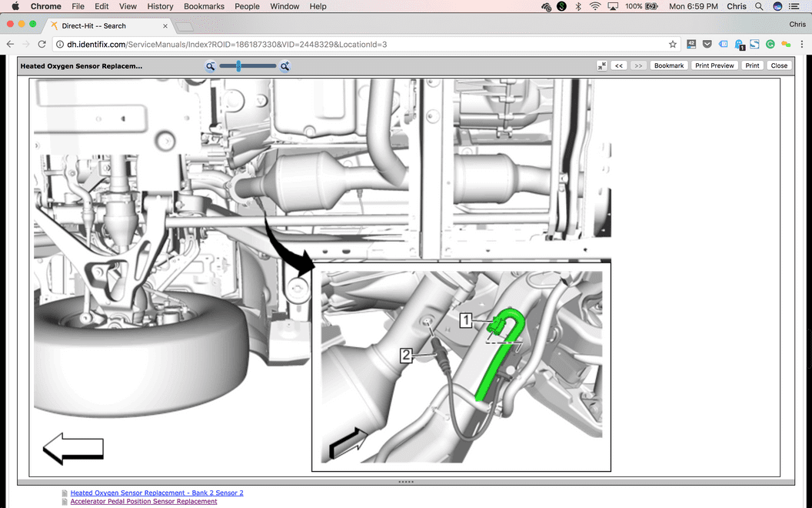Zoom out using the magnifier minus icon
812x508 pixels.
point(210,66)
